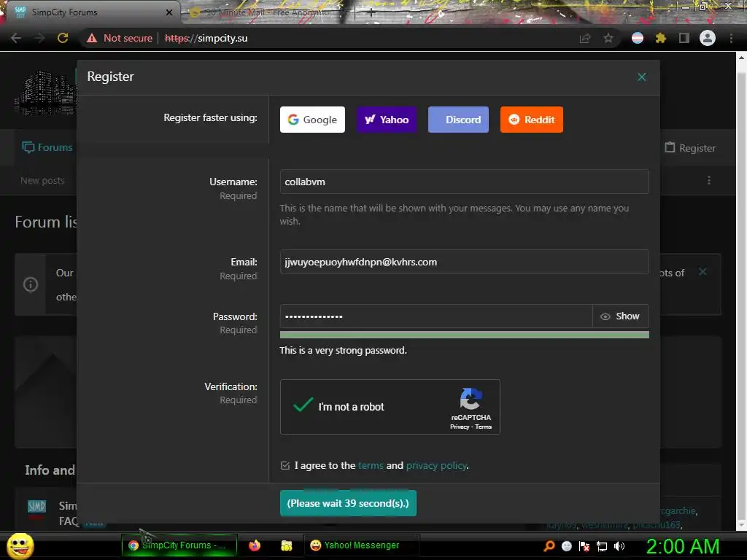Screen dimensions: 747x560
Task: Register using Reddit button
Action: 532,120
